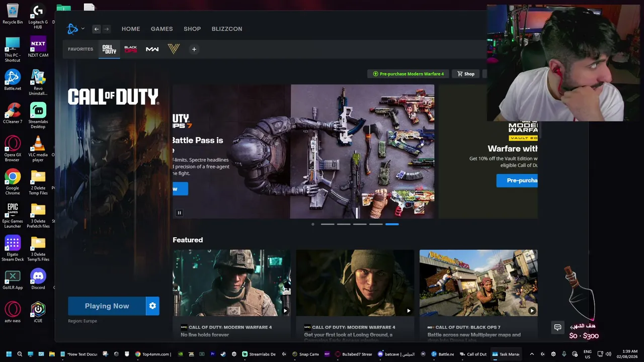Open the HOME tab in Battle.net
This screenshot has width=644, height=362.
click(131, 29)
